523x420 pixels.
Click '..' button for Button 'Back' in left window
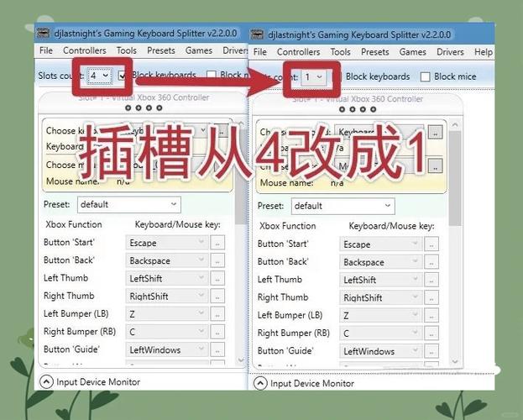[217, 260]
